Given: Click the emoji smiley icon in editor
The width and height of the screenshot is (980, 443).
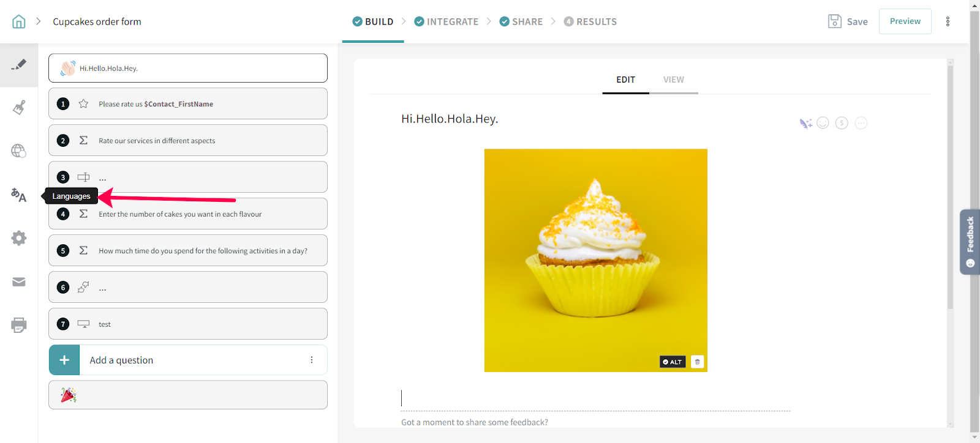Looking at the screenshot, I should click(x=823, y=123).
